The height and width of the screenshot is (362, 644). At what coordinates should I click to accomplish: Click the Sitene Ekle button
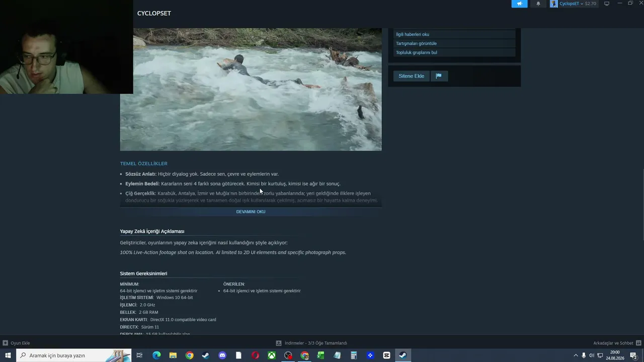pos(412,76)
